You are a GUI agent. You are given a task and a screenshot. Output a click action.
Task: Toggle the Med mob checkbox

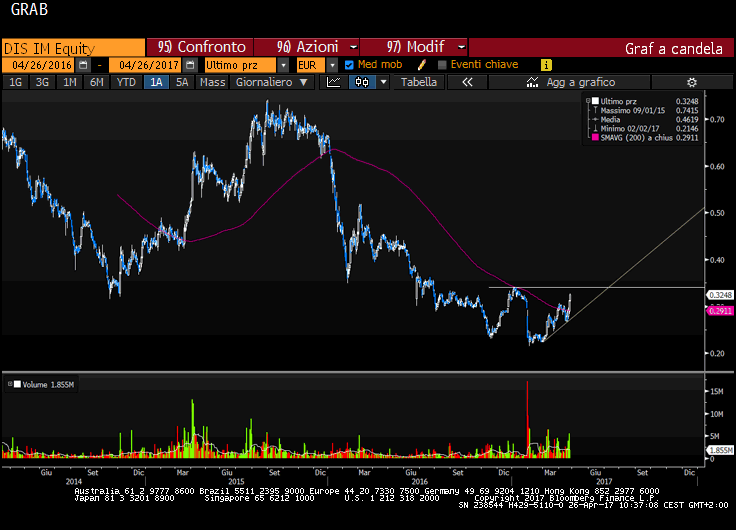click(349, 64)
